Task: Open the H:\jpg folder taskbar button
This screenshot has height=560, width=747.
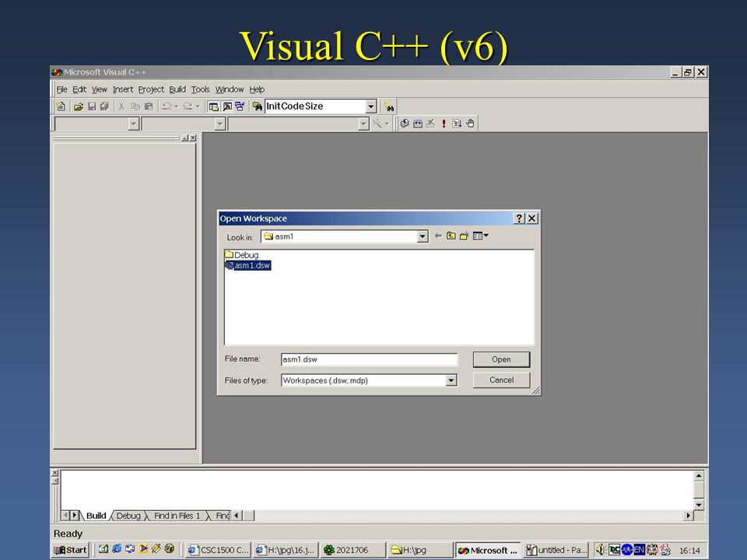Action: tap(419, 550)
